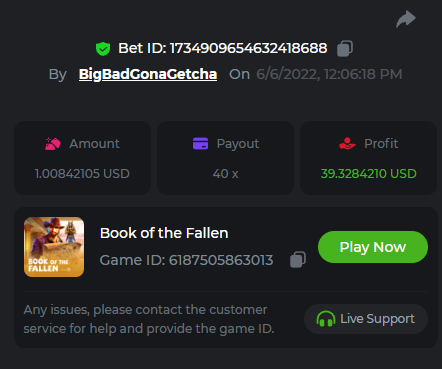Screen dimensions: 442x369
Task: Click the pink Amount icon
Action: tap(53, 144)
